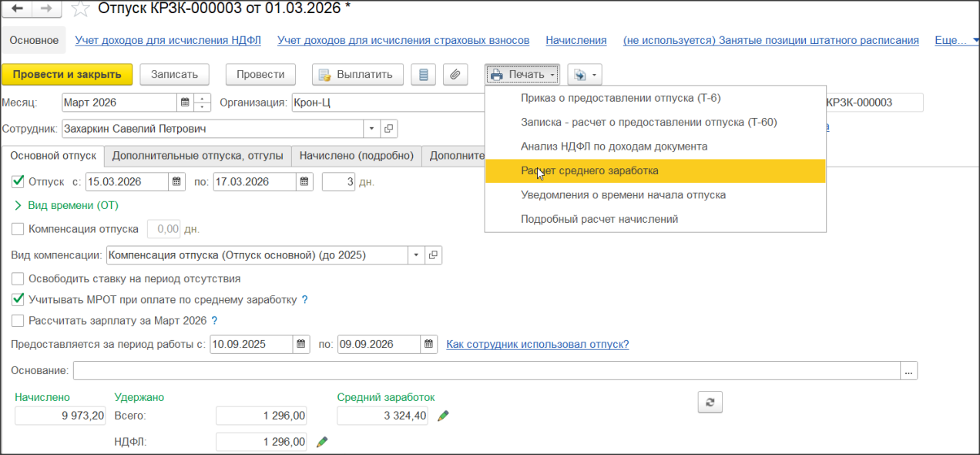Viewport: 980px width, 455px height.
Task: Check Рассчитать зарплату за Март 2026
Action: [18, 320]
